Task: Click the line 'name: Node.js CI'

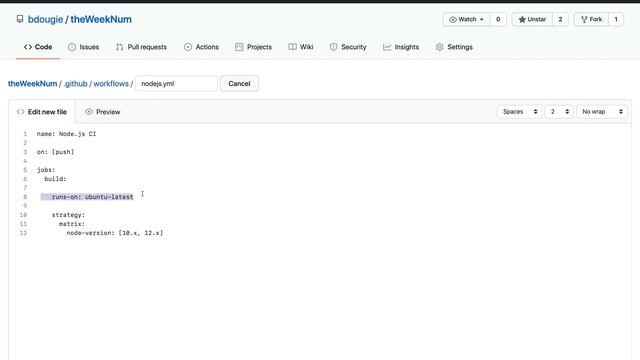Action: pos(67,134)
